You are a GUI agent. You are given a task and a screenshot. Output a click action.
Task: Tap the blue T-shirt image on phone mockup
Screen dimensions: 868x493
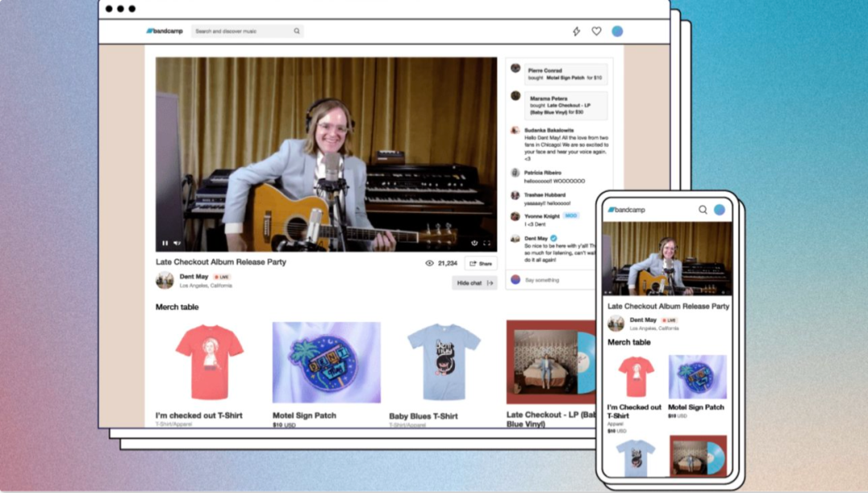point(636,457)
